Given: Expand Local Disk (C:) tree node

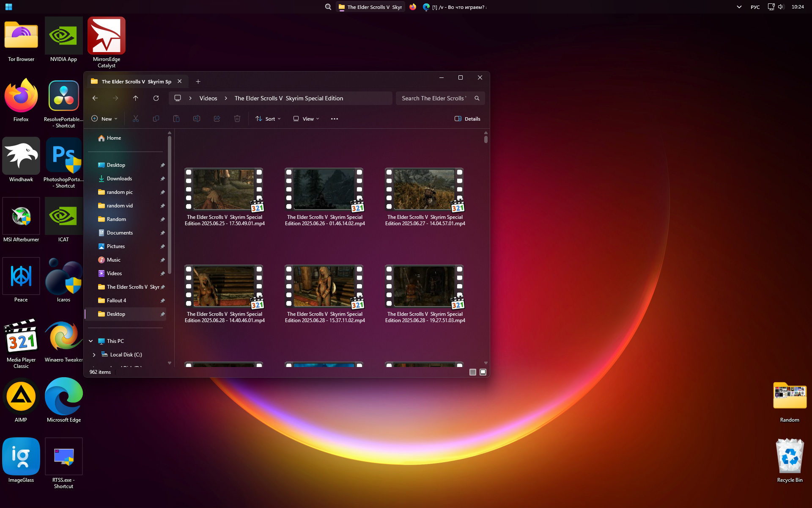Looking at the screenshot, I should point(94,355).
